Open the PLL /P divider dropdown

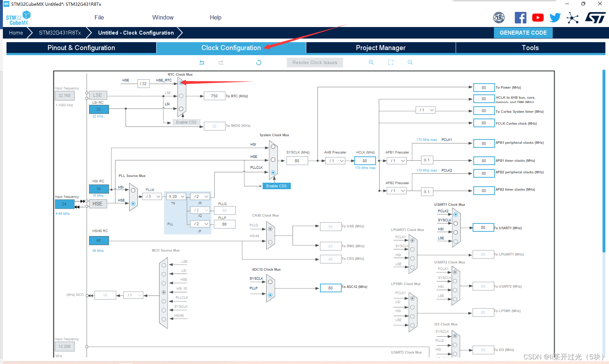[x=200, y=224]
